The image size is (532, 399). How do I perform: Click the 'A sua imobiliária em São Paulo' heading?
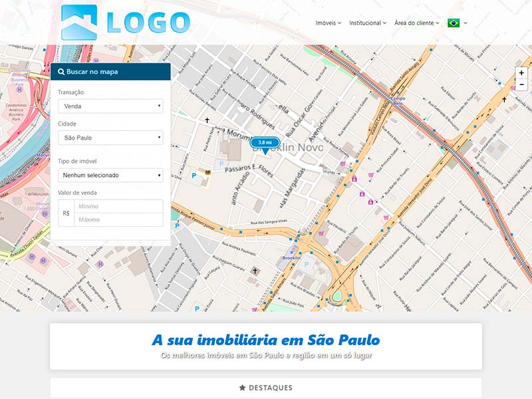point(265,340)
